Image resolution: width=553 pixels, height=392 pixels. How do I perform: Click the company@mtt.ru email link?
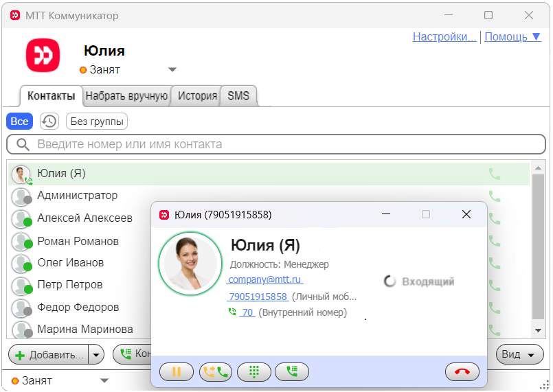265,280
